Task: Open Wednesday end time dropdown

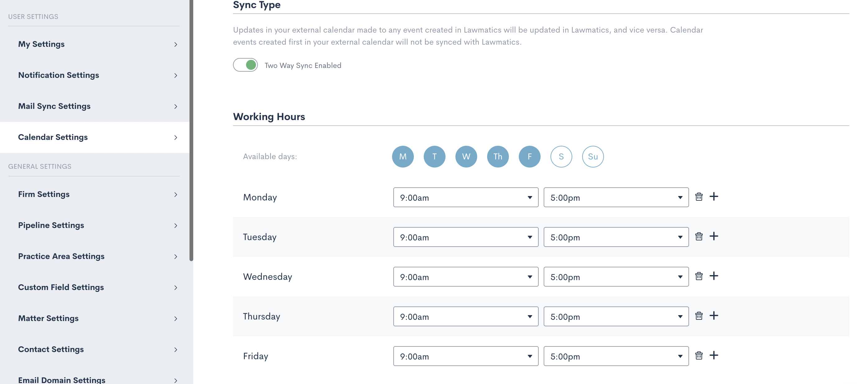Action: (616, 277)
